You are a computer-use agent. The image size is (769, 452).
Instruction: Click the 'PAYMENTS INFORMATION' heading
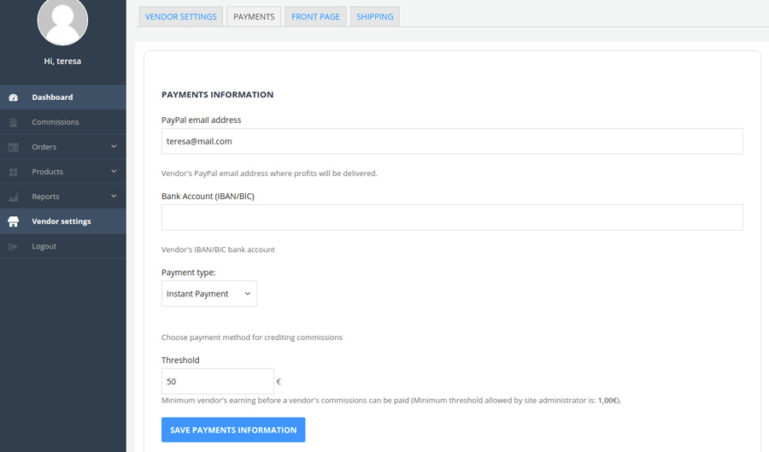pos(217,95)
